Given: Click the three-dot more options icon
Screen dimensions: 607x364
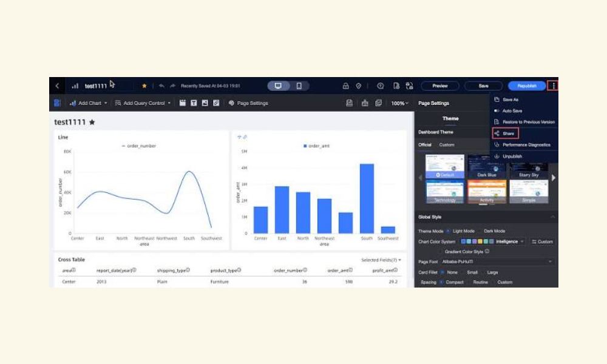Looking at the screenshot, I should (x=554, y=86).
